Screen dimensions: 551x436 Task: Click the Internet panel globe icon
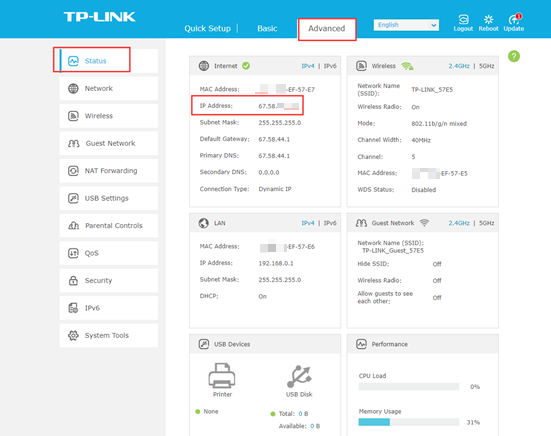[204, 66]
